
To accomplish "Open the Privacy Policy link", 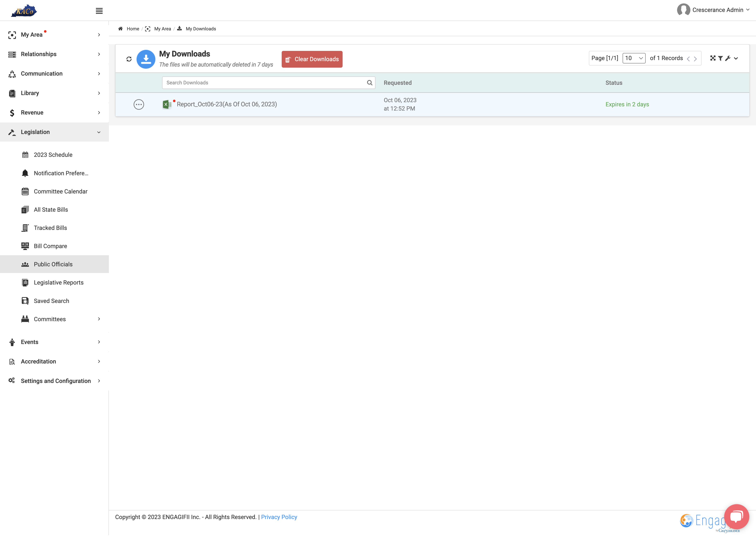I will [279, 517].
